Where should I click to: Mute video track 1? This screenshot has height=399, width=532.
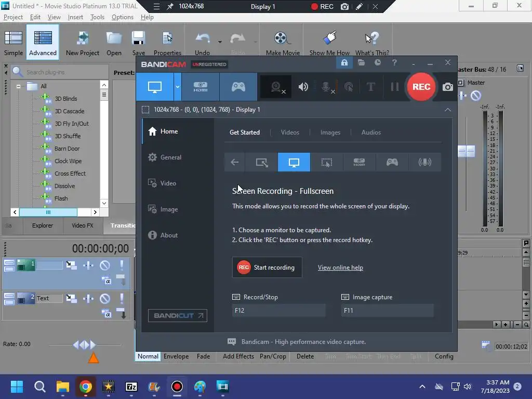tap(105, 265)
